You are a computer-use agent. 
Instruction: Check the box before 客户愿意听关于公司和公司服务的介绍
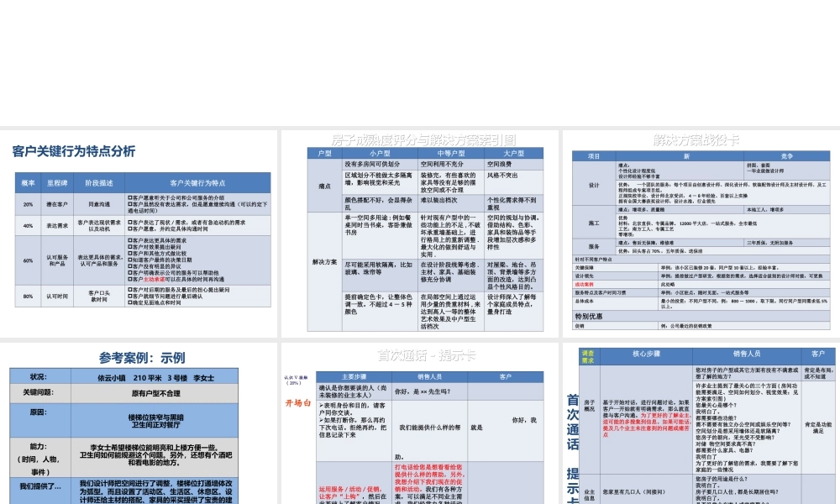(x=129, y=198)
